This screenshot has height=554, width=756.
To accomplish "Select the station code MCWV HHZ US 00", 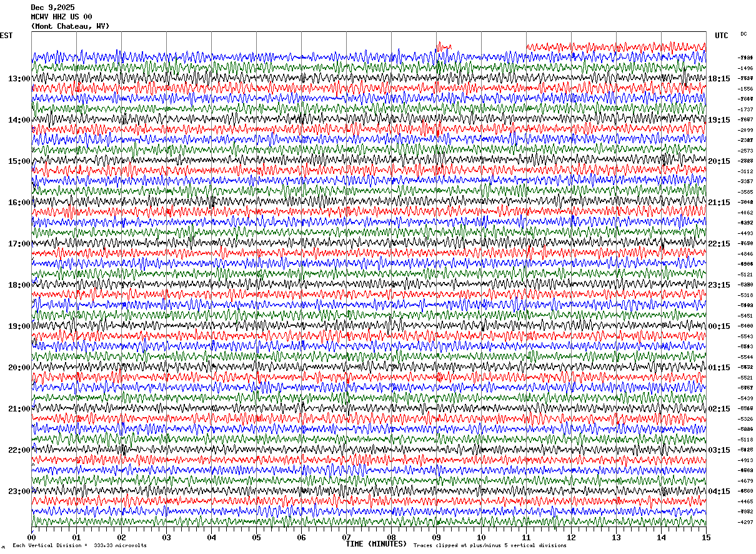I will (62, 16).
